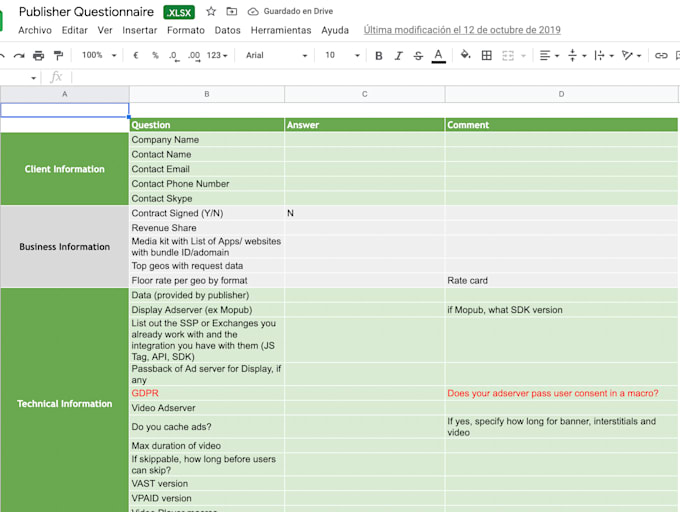Select the Do you cache ads? cell
The height and width of the screenshot is (512, 680).
(x=207, y=427)
